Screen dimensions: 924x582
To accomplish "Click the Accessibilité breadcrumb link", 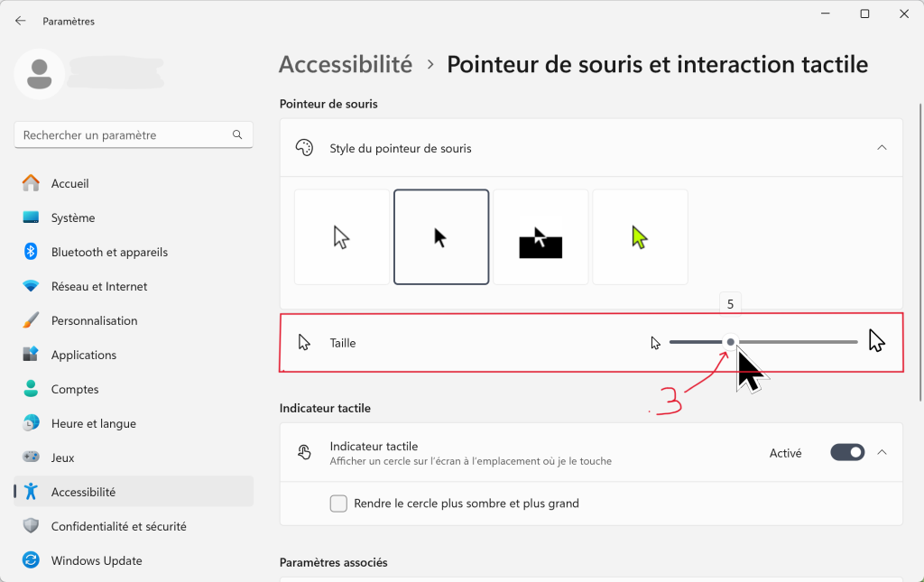I will (x=346, y=64).
